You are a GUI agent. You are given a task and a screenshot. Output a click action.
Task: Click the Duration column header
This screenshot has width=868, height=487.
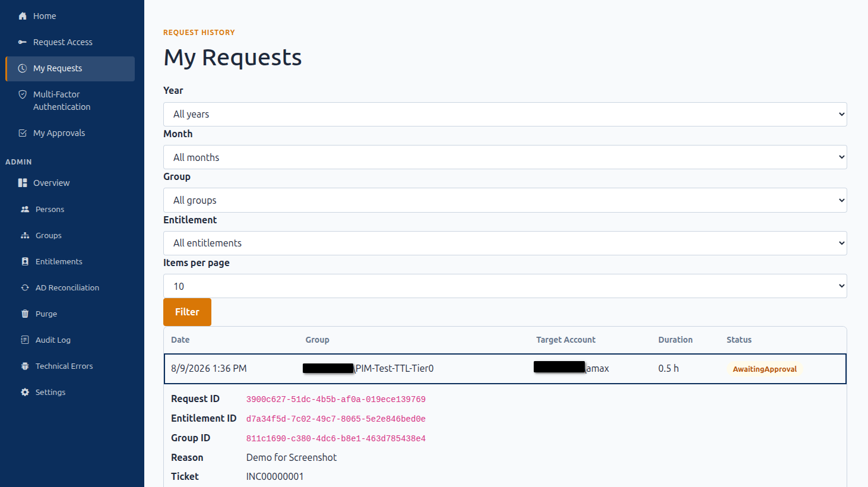[x=676, y=340]
